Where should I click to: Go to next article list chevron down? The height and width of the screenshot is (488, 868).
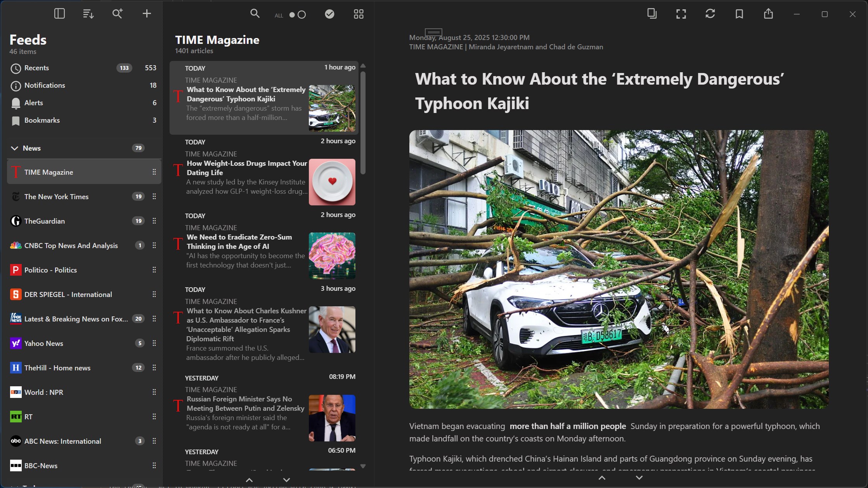(x=286, y=480)
